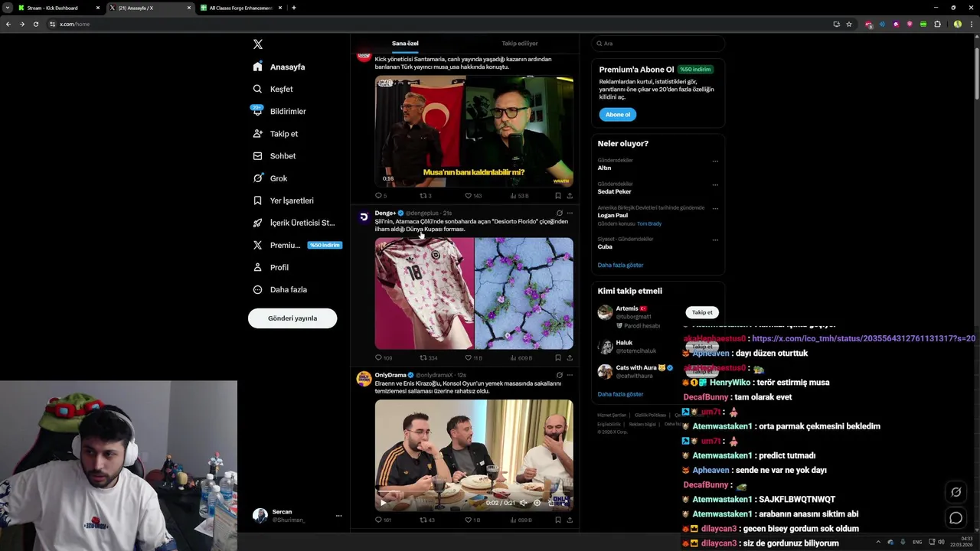Image resolution: width=980 pixels, height=551 pixels.
Task: Open Bildirimler notifications
Action: click(280, 111)
